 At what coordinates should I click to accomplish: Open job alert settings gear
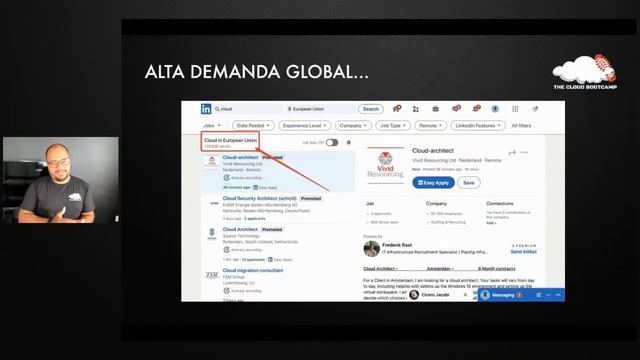(x=349, y=142)
